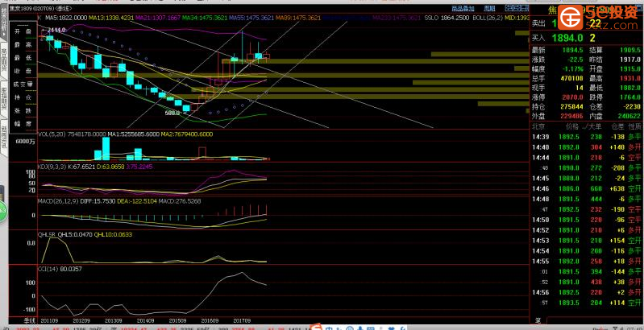Click the MA13:1338.4231 indicator label
Viewport: 644px width, 330px height.
111,18
